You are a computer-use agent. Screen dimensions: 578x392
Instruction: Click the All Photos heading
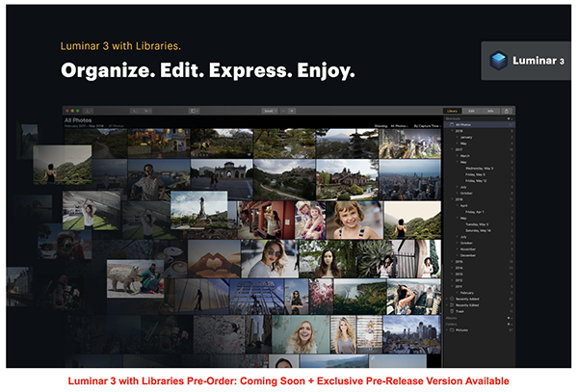[x=78, y=120]
